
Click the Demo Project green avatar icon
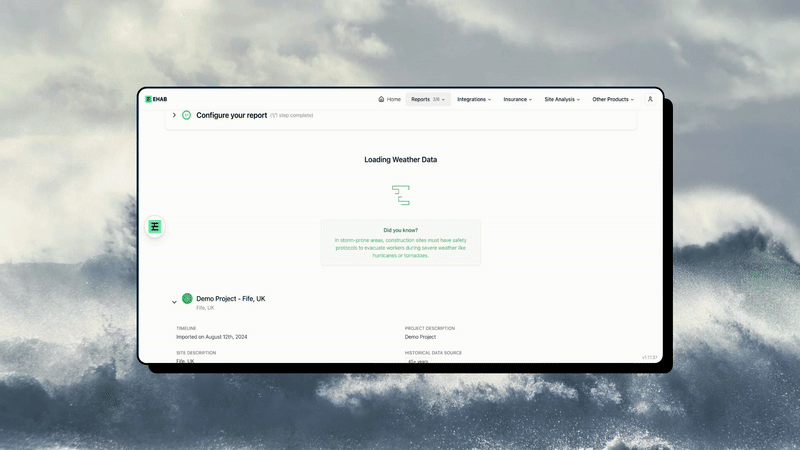tap(187, 298)
